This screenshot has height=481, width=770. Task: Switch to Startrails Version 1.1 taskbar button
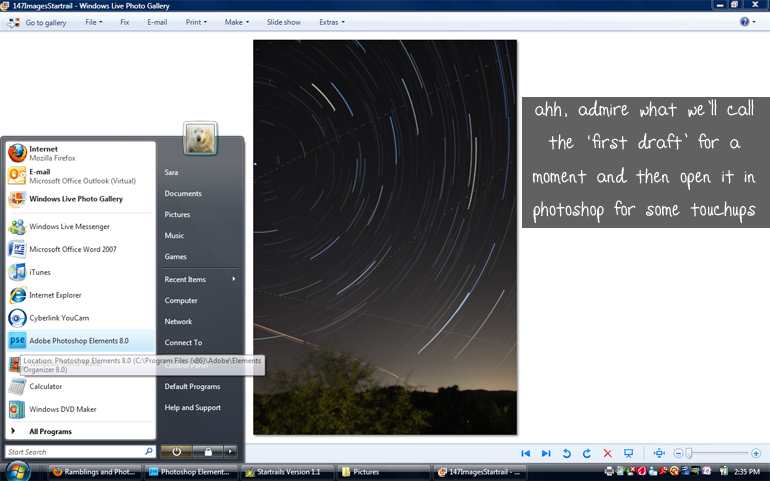pos(287,472)
